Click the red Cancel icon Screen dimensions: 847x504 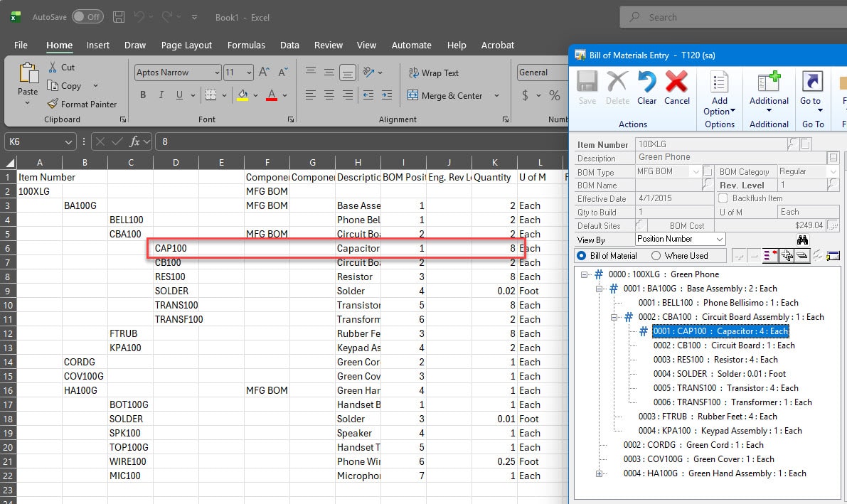coord(677,87)
